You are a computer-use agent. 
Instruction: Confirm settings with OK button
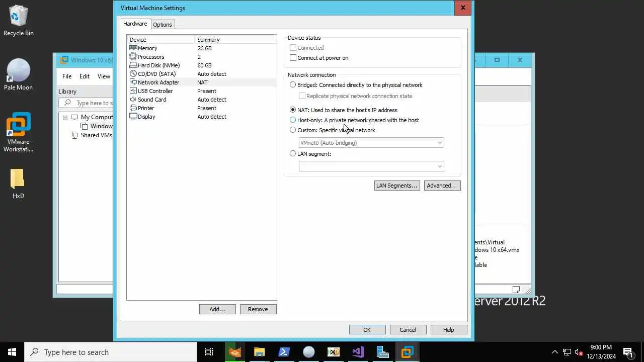[367, 330]
